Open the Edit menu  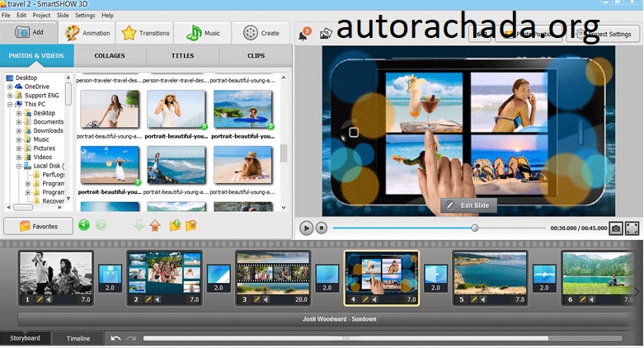(21, 15)
